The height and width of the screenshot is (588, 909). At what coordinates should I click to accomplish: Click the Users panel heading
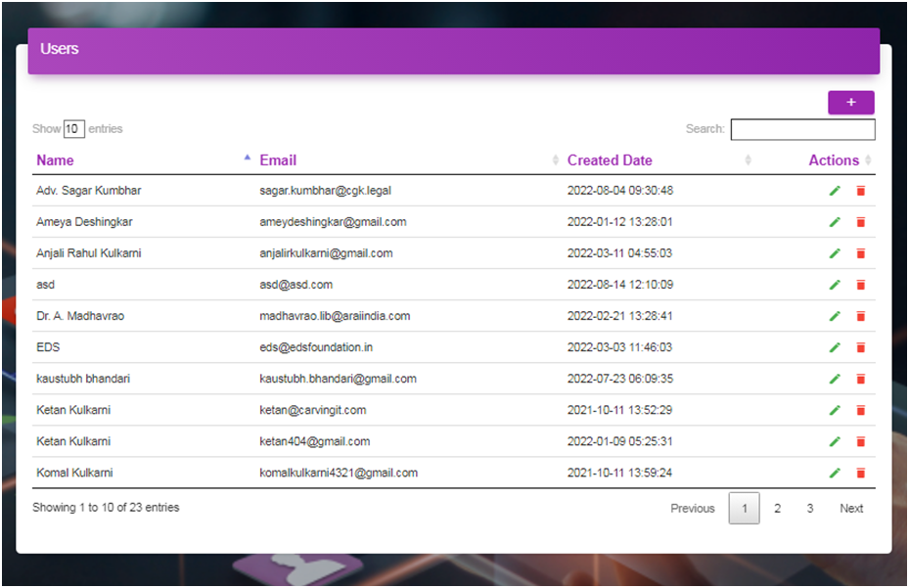coord(59,49)
